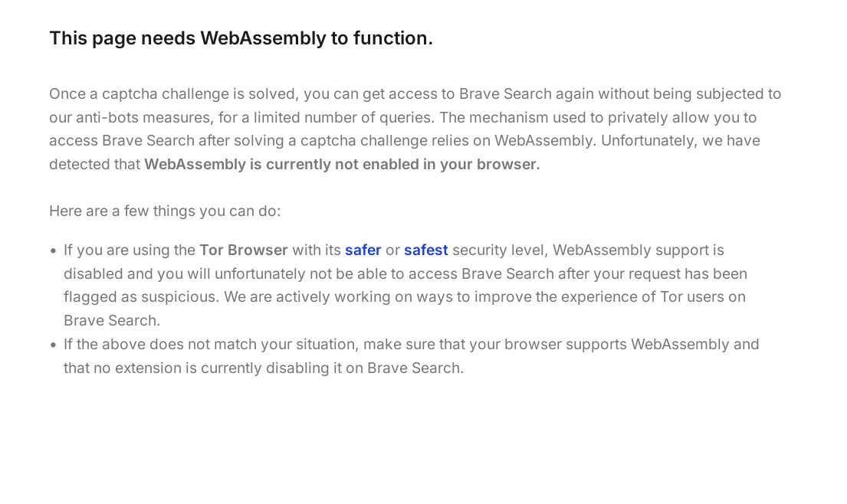This screenshot has height=504, width=847.
Task: Click "that no extension is currently disabling" line
Action: 264,368
